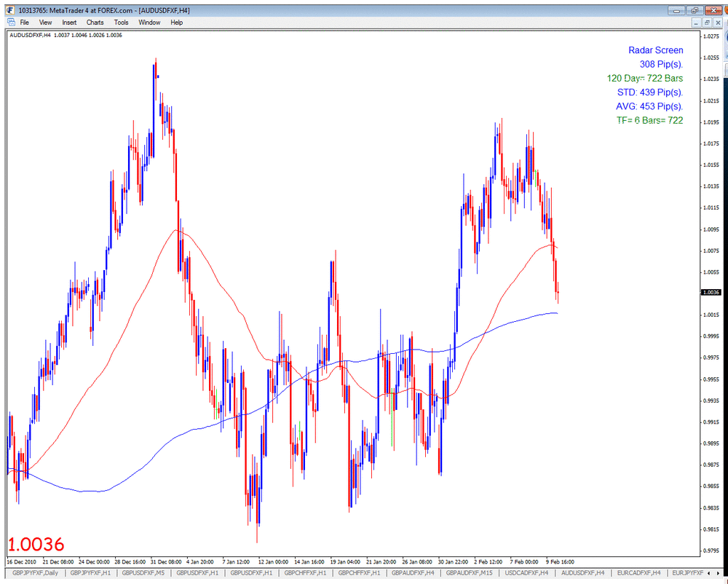Open the Charts menu
The height and width of the screenshot is (584, 728).
pos(95,23)
